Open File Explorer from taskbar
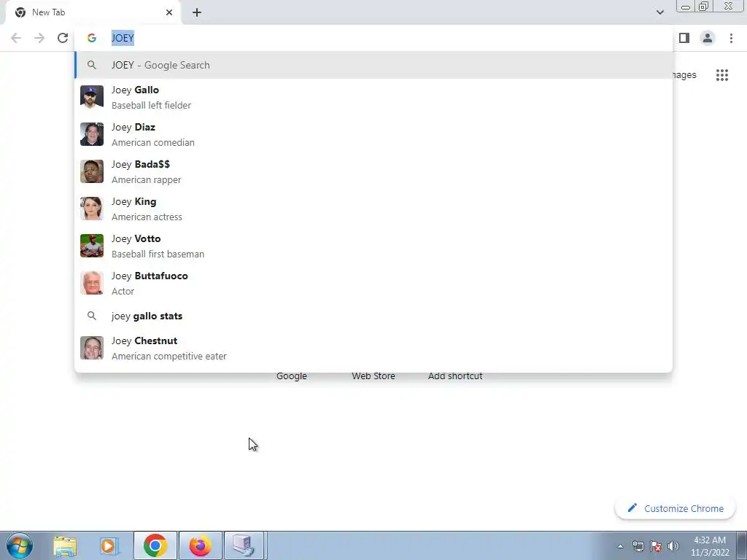The height and width of the screenshot is (560, 747). pos(65,545)
